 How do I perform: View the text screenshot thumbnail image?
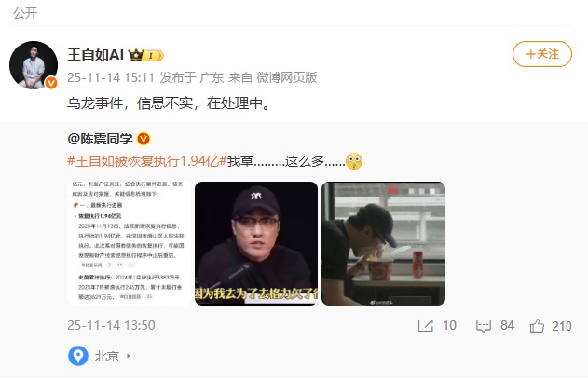pyautogui.click(x=130, y=243)
